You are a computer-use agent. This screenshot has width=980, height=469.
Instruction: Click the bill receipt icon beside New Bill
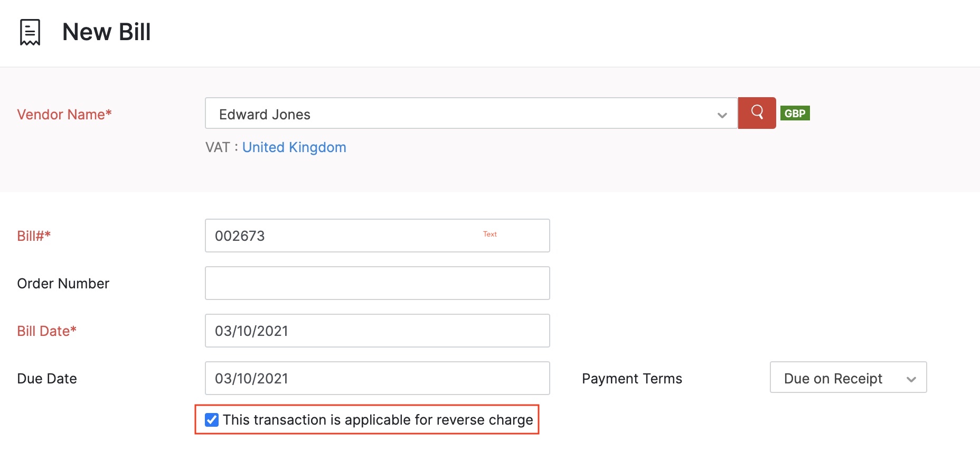29,32
